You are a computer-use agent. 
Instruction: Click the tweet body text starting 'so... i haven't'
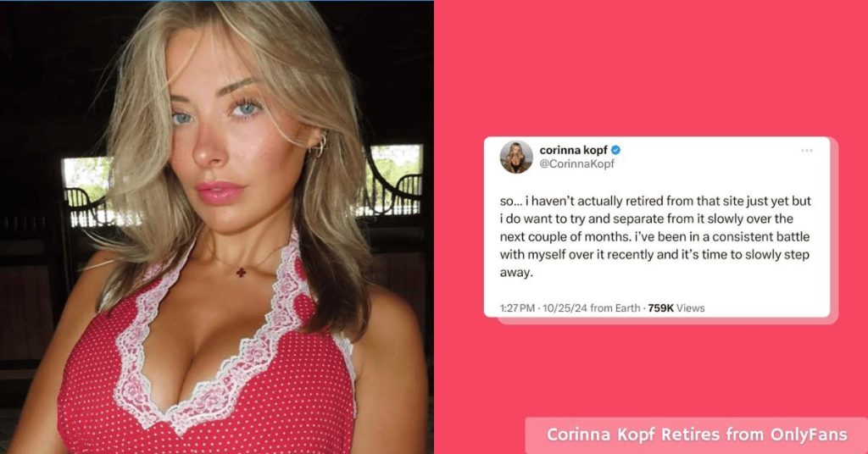click(x=655, y=236)
